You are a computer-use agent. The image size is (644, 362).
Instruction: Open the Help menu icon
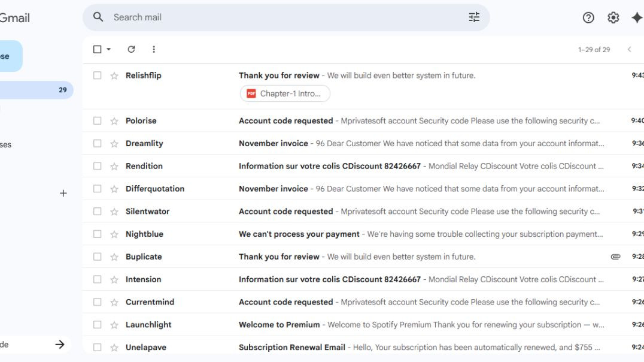coord(590,17)
